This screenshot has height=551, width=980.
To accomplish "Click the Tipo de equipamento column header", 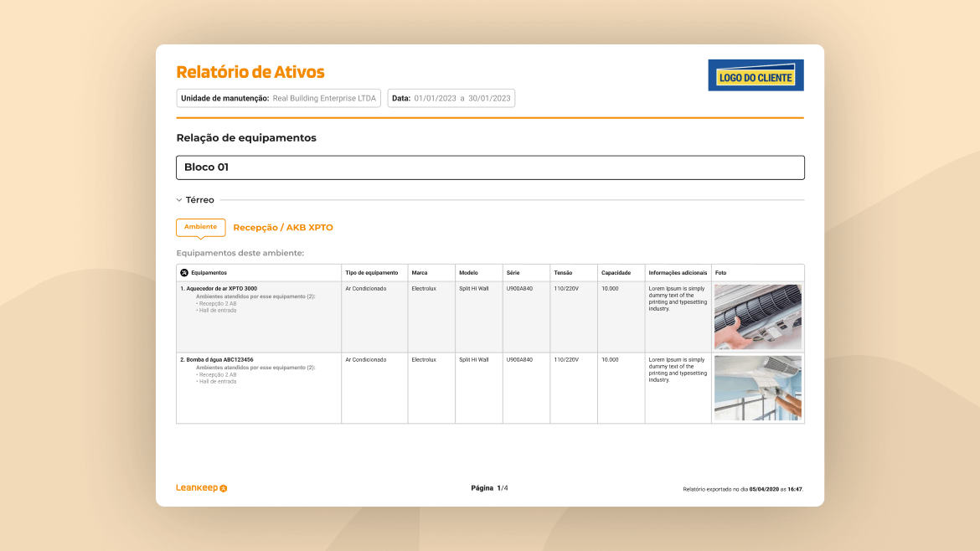I will 371,273.
